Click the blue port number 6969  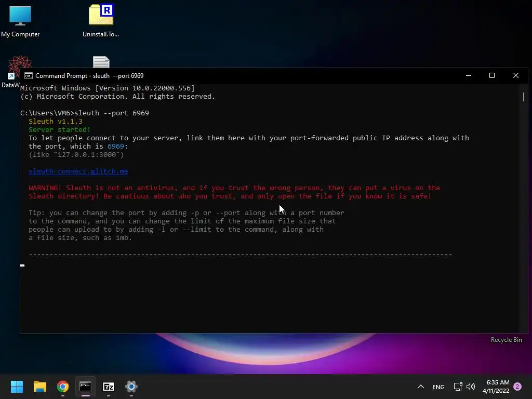116,146
